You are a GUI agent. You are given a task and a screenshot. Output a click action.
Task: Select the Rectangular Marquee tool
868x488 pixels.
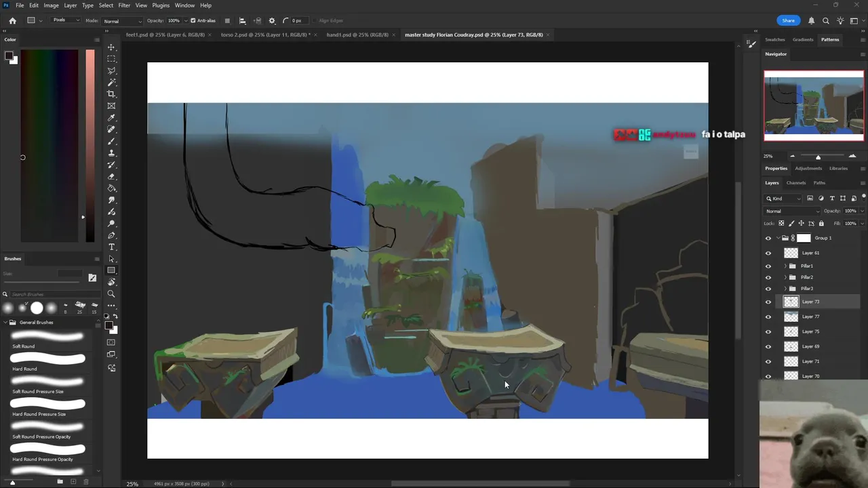(111, 59)
